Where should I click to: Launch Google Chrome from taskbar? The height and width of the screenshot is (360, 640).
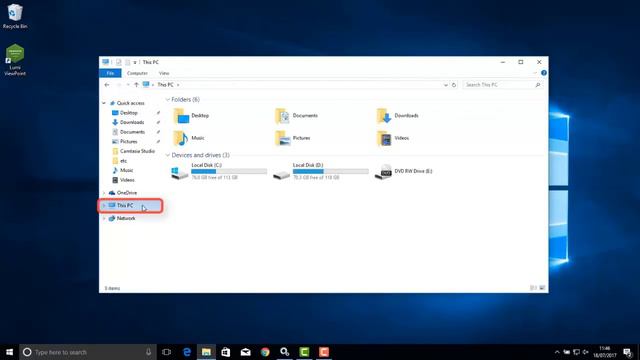click(265, 352)
